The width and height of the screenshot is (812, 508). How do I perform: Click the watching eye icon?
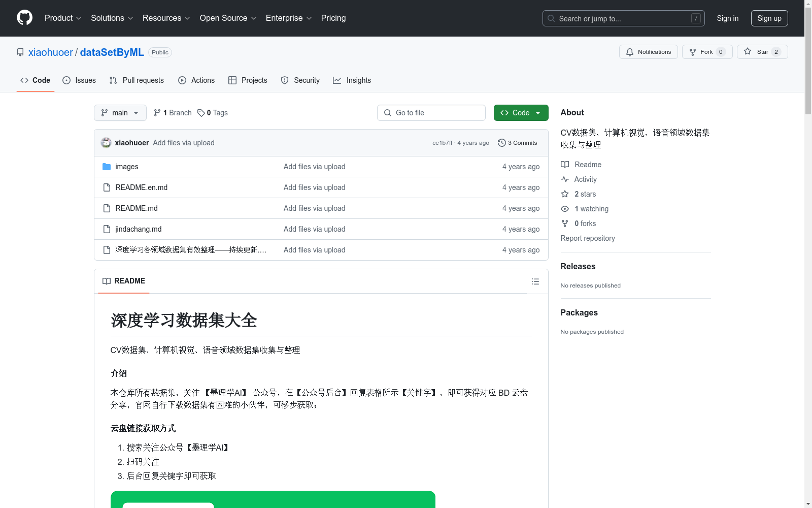click(x=565, y=209)
